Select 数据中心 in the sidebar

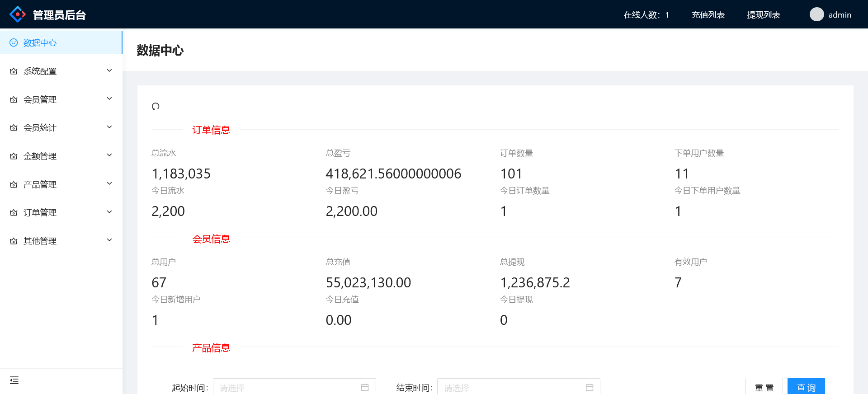click(x=40, y=43)
